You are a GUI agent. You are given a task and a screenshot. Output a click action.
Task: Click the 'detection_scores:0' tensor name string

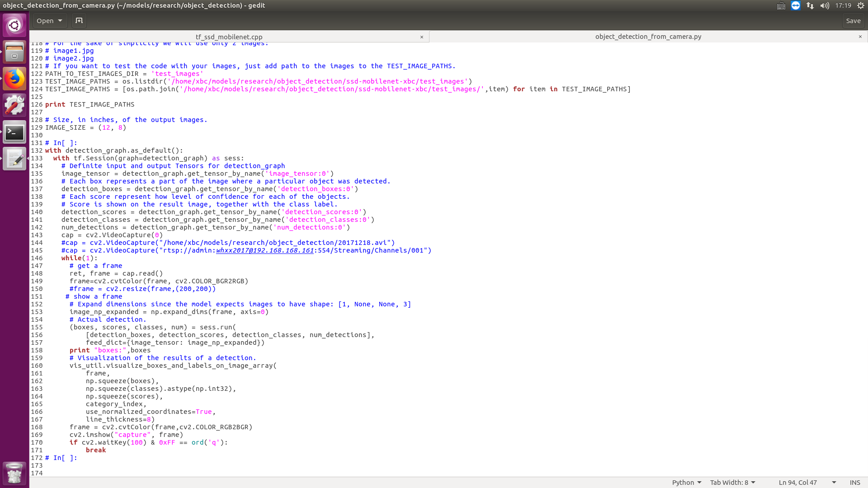[x=322, y=212]
